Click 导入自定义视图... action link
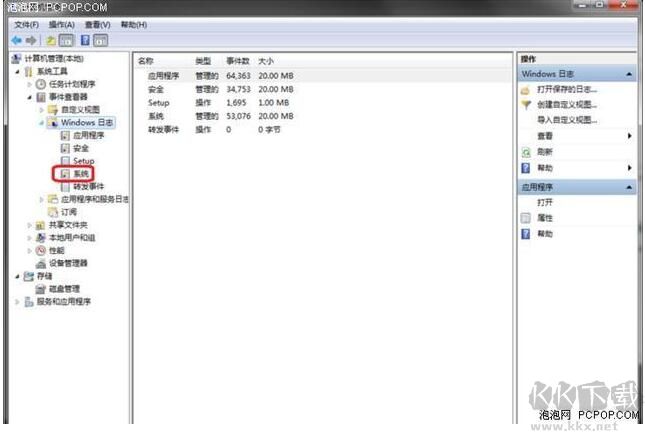The height and width of the screenshot is (433, 645). (567, 120)
